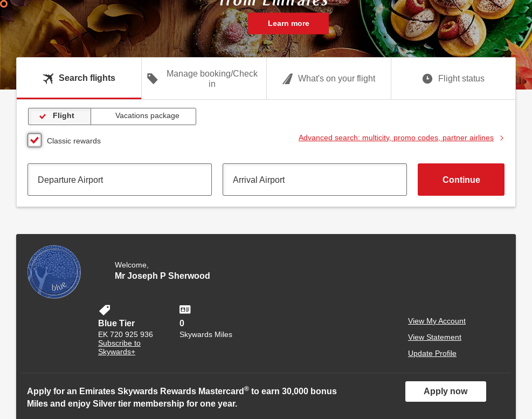Open Advanced search multicity link
Viewport: 532px width, 419px height.
pos(396,138)
